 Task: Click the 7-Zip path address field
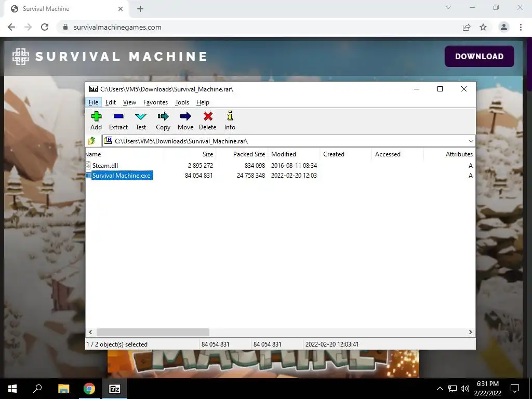tap(288, 141)
